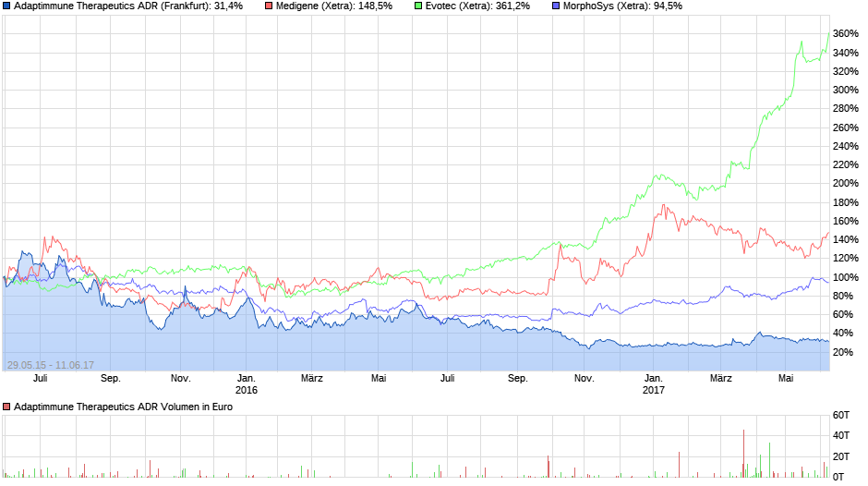Image resolution: width=868 pixels, height=486 pixels.
Task: Click the Adaptimmune Therapeutics ADR Volumen in Euro label
Action: pyautogui.click(x=123, y=407)
